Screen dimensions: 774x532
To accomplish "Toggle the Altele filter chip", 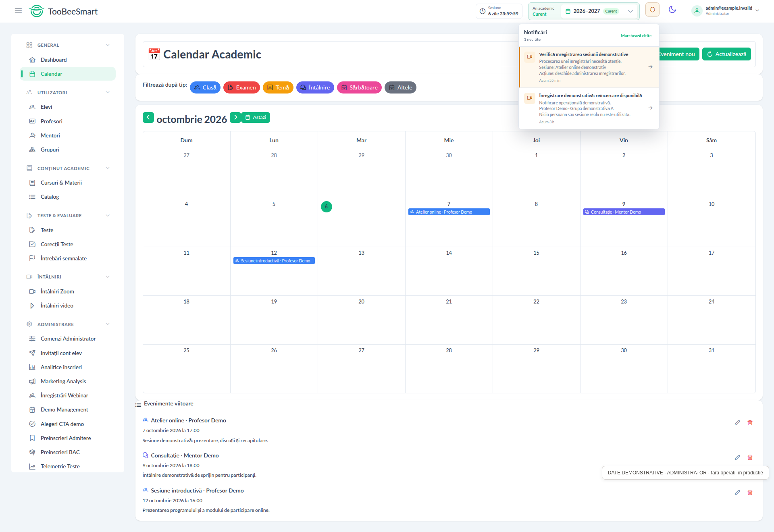I will (x=400, y=87).
